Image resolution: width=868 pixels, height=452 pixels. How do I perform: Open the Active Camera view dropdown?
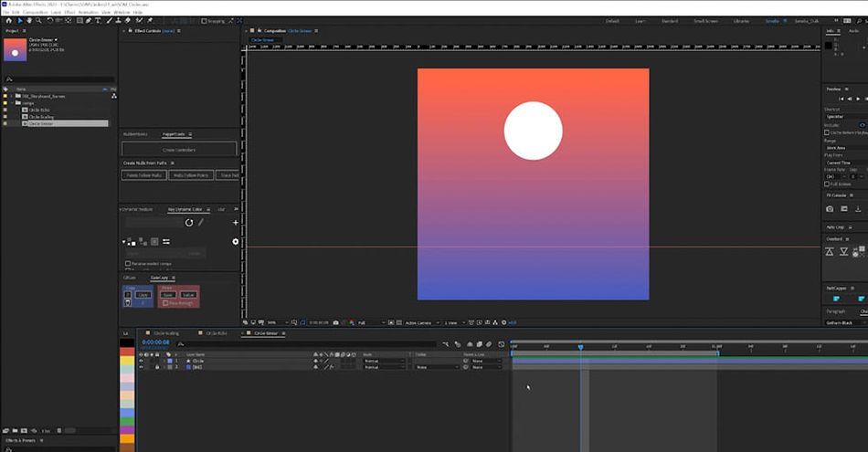point(422,322)
